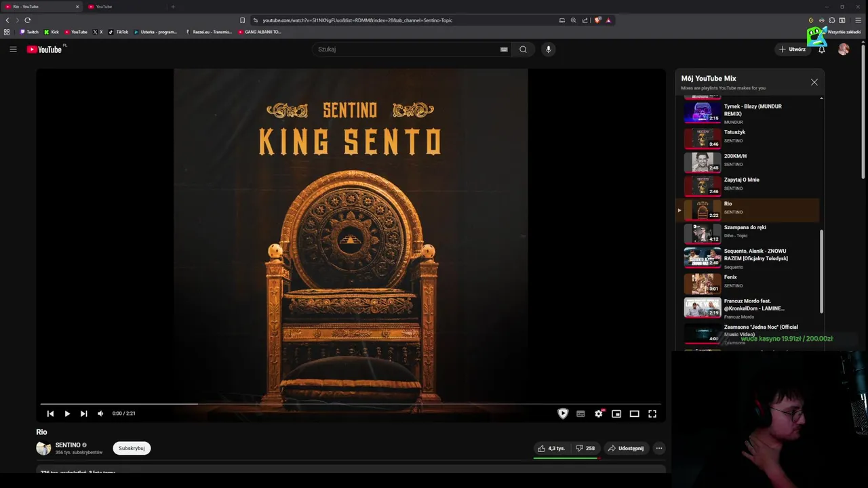Play Szampana do ręki from playlist

point(749,233)
